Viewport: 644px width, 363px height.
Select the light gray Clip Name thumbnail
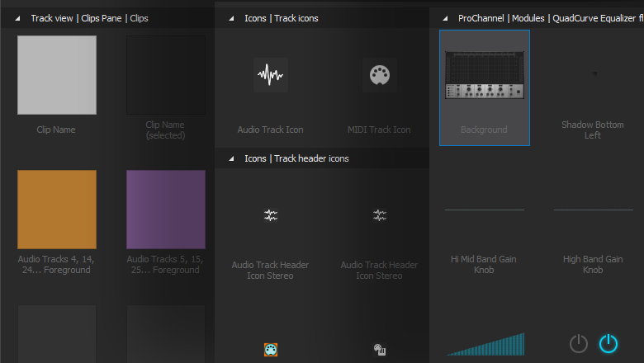pyautogui.click(x=57, y=74)
